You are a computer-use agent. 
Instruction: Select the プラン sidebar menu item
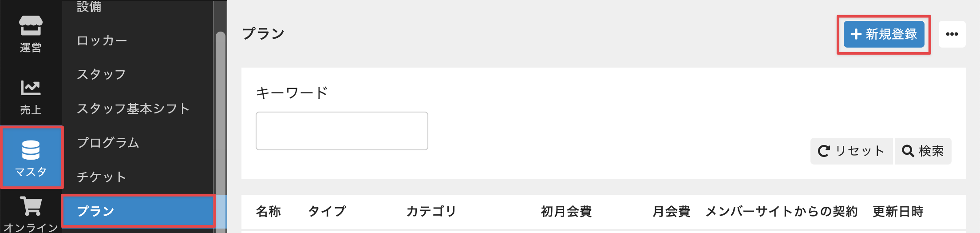tap(96, 211)
